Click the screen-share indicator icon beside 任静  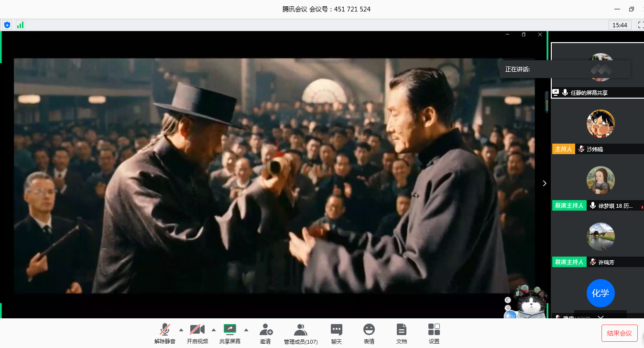point(556,92)
